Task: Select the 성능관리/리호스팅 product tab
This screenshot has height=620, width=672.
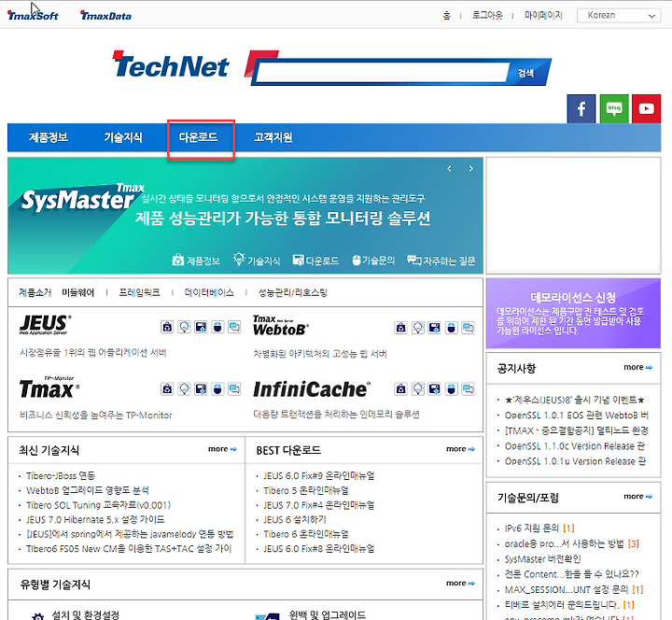Action: click(x=293, y=292)
